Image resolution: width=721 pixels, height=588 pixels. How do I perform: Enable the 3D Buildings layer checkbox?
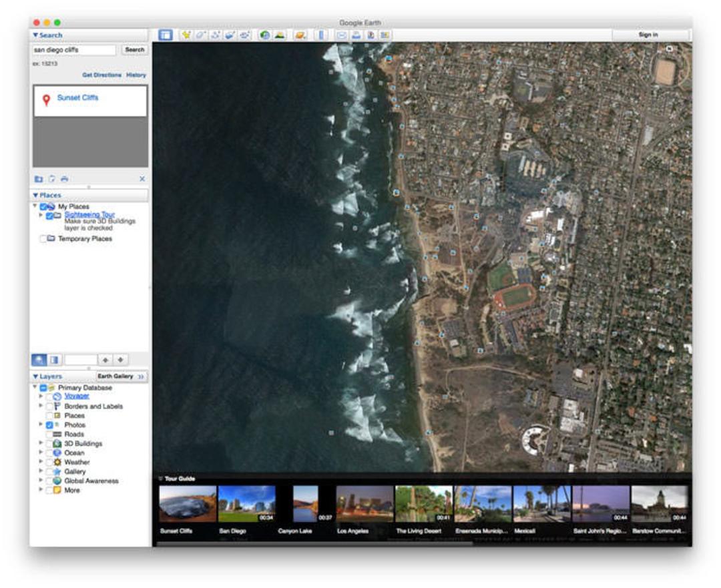(x=49, y=444)
